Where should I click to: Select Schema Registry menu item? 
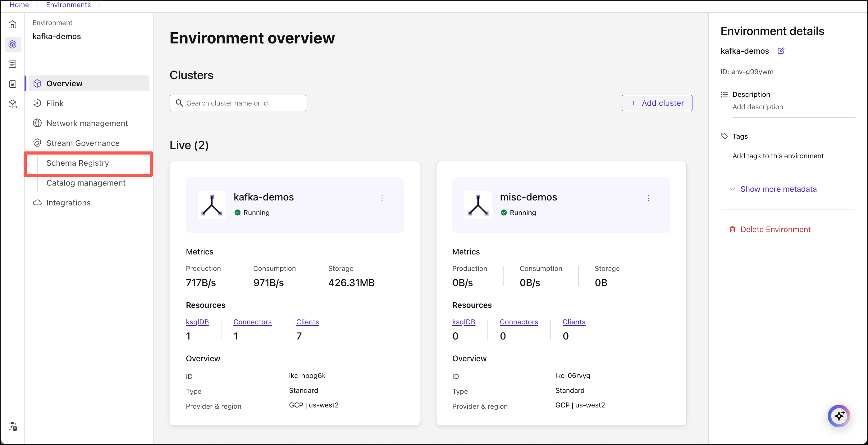click(x=77, y=163)
